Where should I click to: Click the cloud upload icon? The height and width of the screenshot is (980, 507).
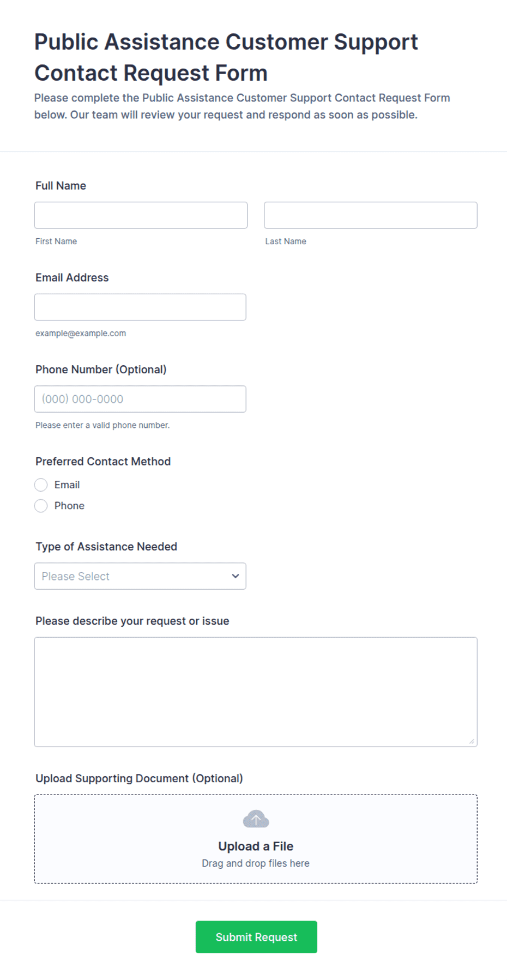click(256, 819)
